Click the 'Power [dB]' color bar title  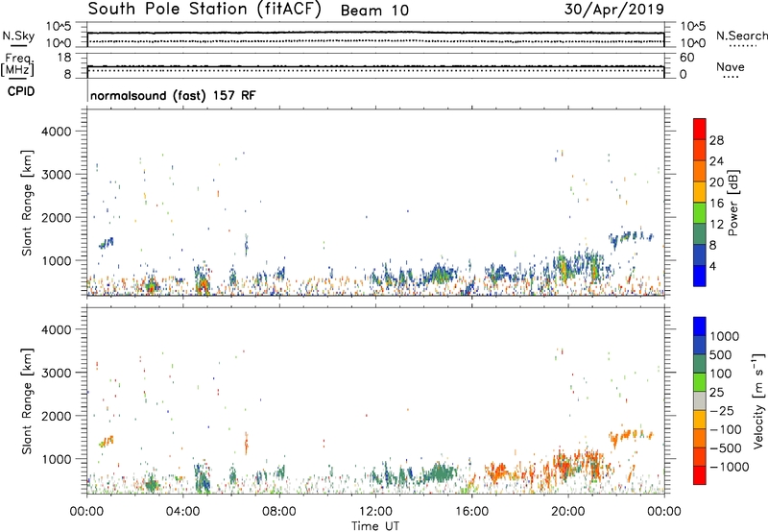coord(733,203)
